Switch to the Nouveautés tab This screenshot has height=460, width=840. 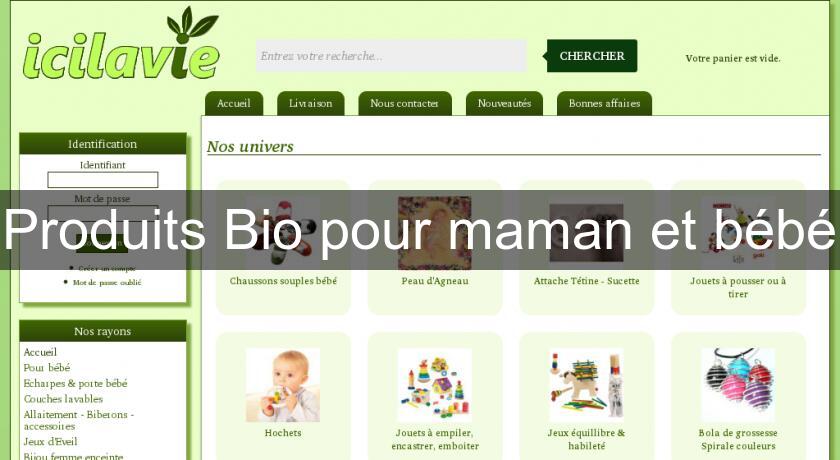coord(504,103)
